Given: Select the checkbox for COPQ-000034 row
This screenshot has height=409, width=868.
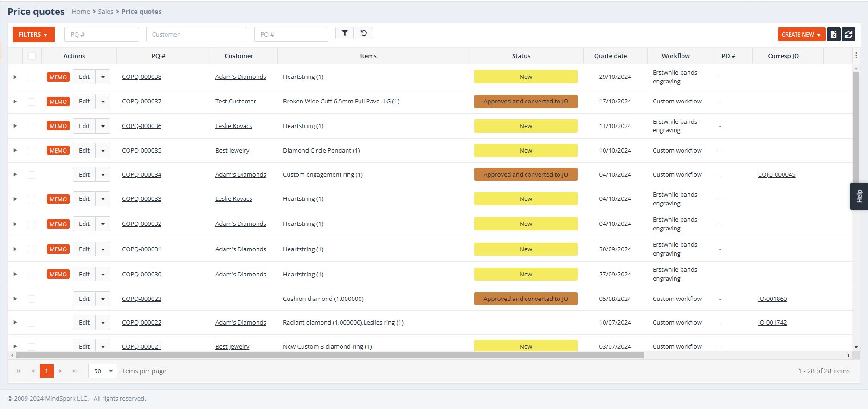Looking at the screenshot, I should 32,175.
